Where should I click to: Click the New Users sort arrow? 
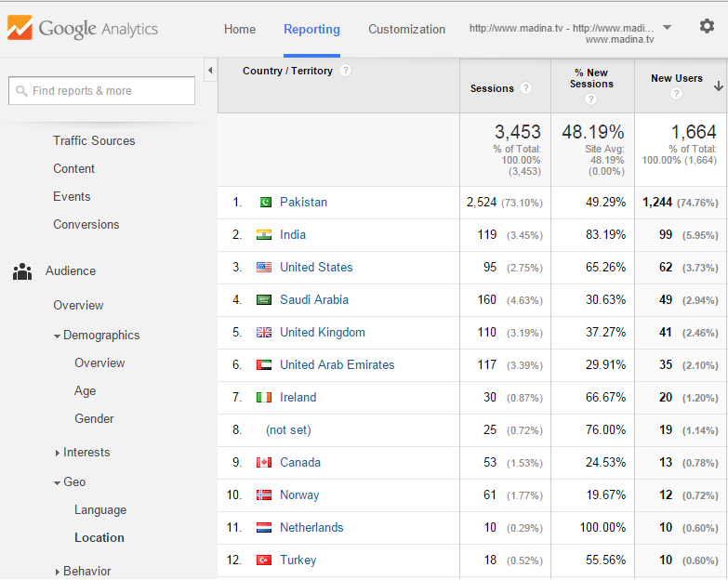coord(719,86)
